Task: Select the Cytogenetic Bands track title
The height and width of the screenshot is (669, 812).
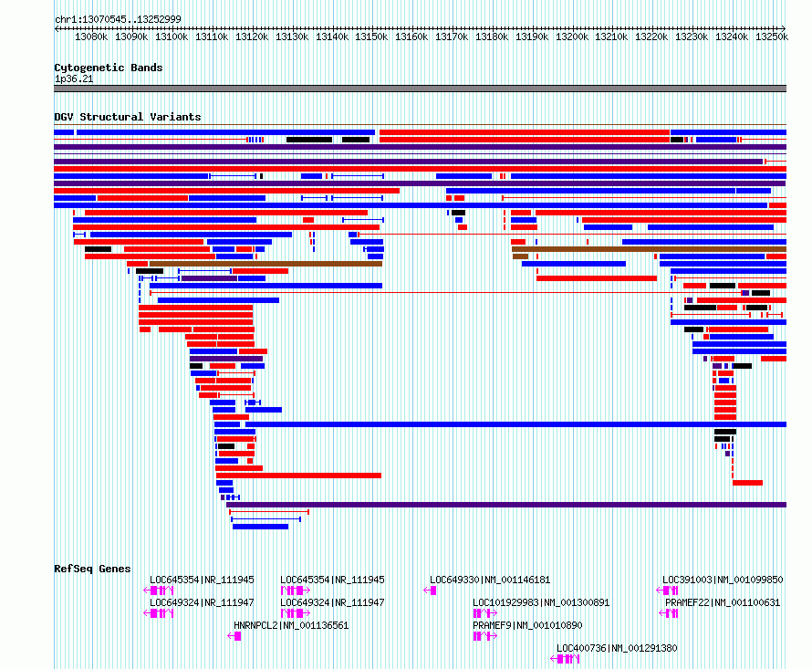Action: pos(109,68)
